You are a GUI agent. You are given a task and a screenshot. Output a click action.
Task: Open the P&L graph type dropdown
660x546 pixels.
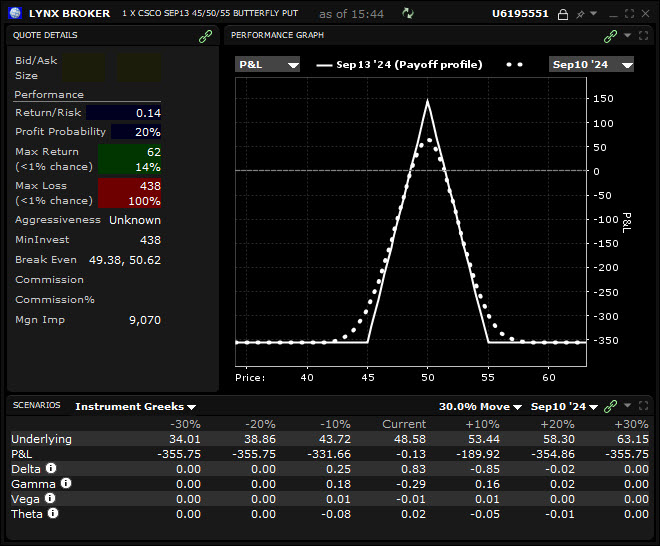(267, 64)
